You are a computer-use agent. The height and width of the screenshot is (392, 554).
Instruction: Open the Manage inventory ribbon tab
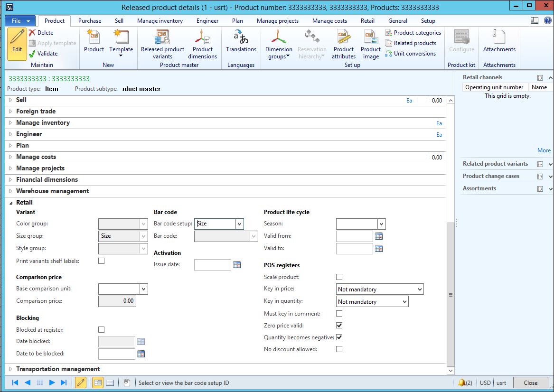(160, 20)
